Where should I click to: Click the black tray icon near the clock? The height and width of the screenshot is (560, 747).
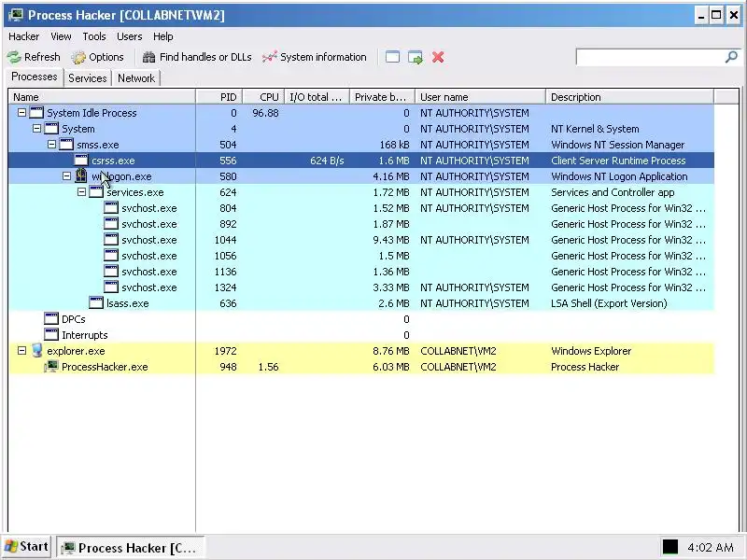click(670, 547)
